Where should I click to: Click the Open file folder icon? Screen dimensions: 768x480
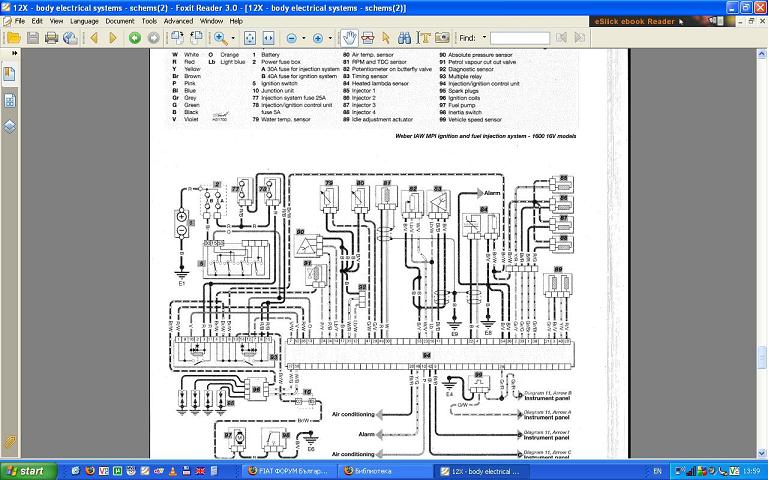(x=13, y=38)
